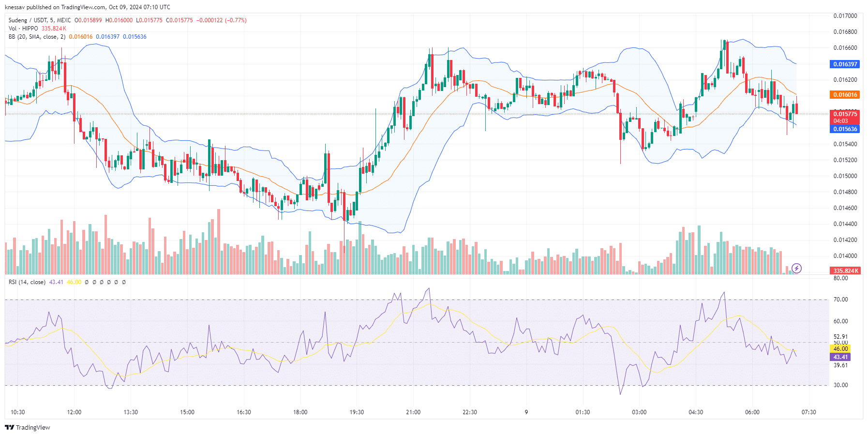Click the 0.015400 price scale value
This screenshot has height=436, width=868.
click(x=845, y=144)
